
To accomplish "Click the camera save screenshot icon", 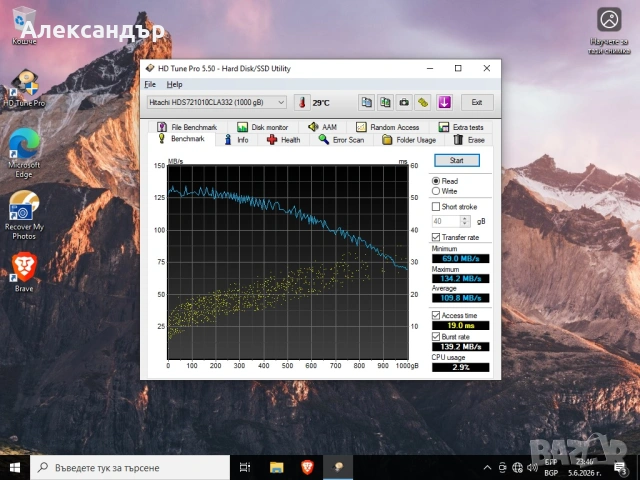I will tap(404, 102).
